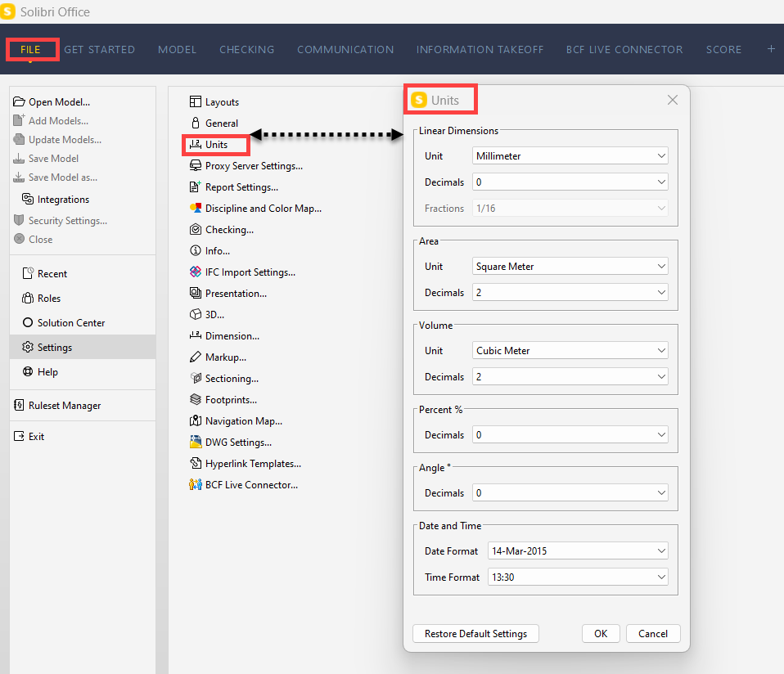Click the Checking settings icon
This screenshot has width=784, height=674.
(195, 229)
